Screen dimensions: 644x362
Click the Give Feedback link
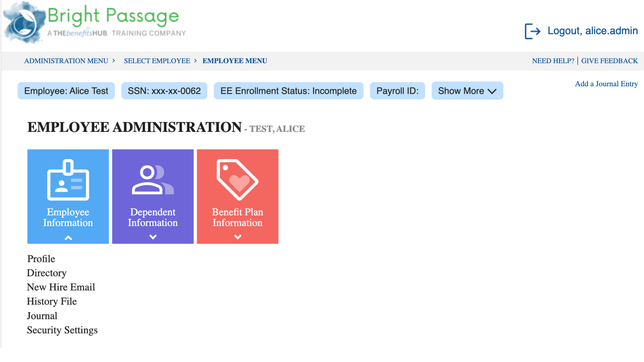[609, 61]
